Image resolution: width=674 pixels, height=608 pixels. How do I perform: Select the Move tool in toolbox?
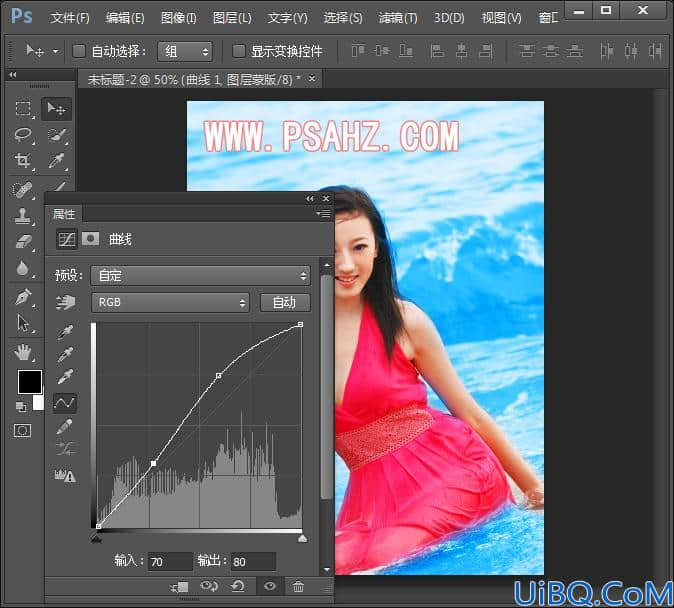point(56,108)
